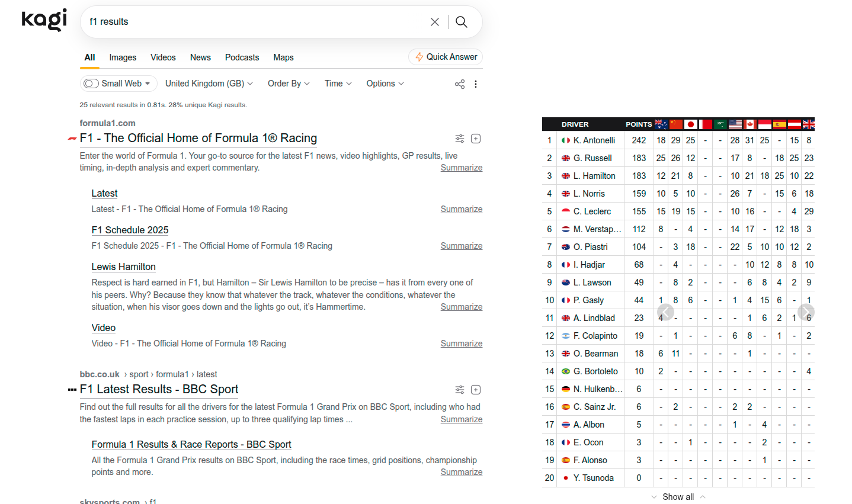The height and width of the screenshot is (504, 852).
Task: Select the Monaco flag race column
Action: point(765,124)
